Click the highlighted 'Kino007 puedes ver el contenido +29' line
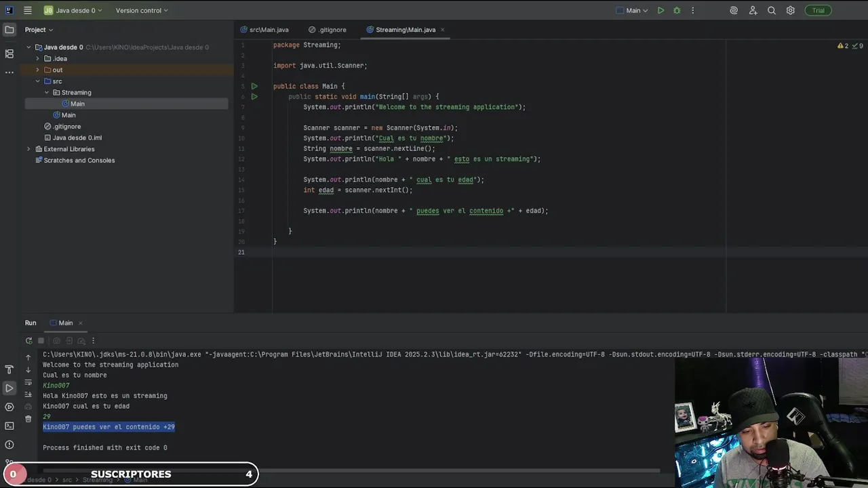This screenshot has width=868, height=488. [x=108, y=427]
